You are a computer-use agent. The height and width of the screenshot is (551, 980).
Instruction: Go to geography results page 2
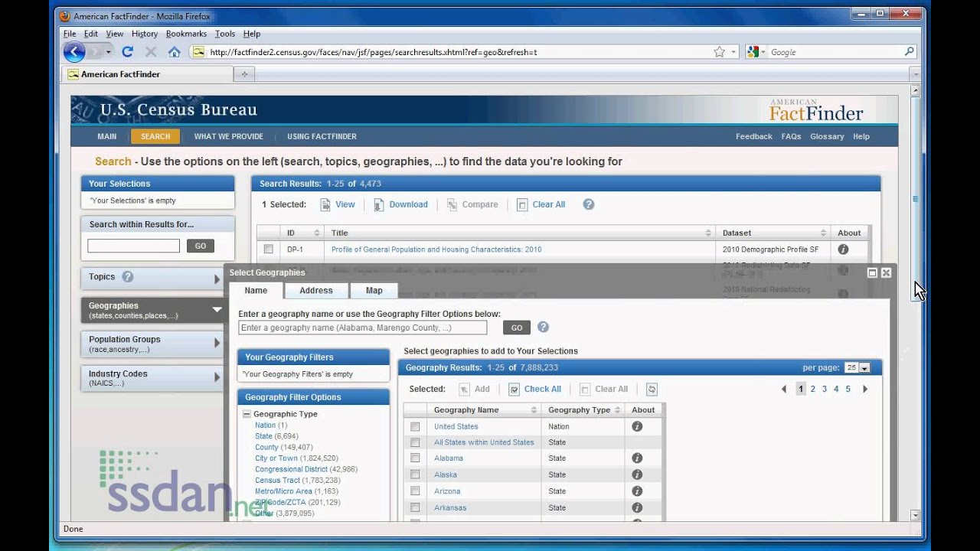[x=813, y=389]
